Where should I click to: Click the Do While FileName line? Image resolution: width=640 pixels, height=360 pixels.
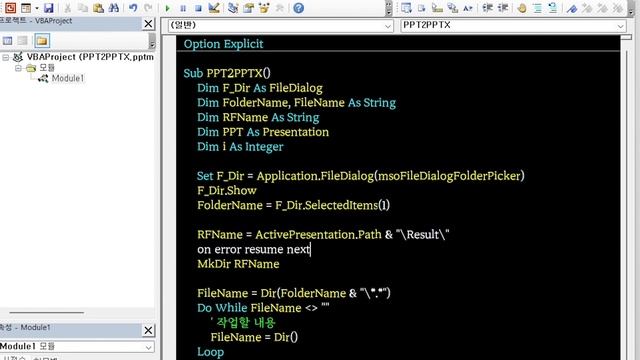[263, 308]
